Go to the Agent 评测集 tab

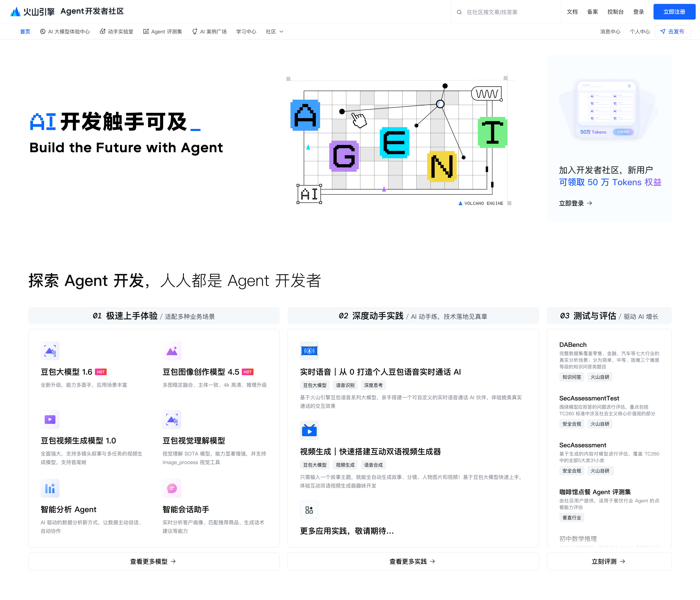pos(162,31)
